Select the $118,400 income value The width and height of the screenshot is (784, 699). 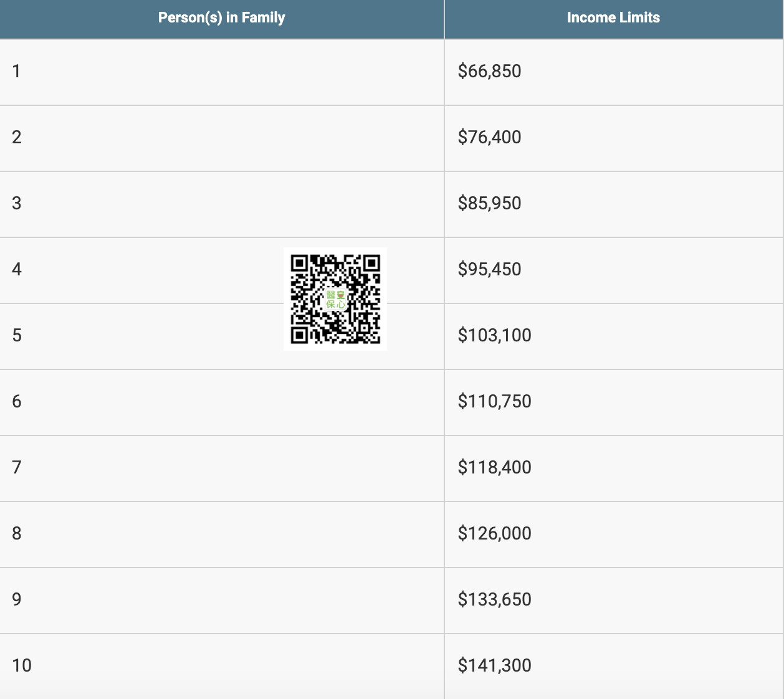(x=494, y=468)
